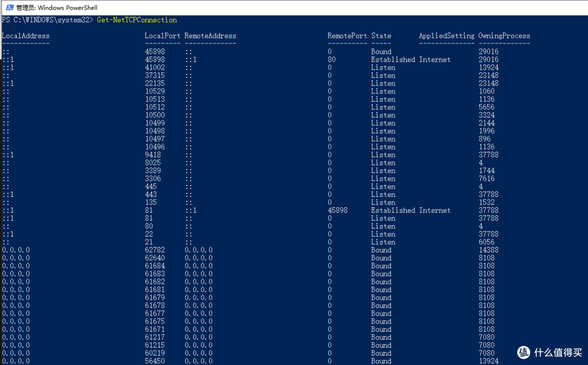The image size is (588, 365).
Task: Select local port value 22135
Action: (x=155, y=83)
